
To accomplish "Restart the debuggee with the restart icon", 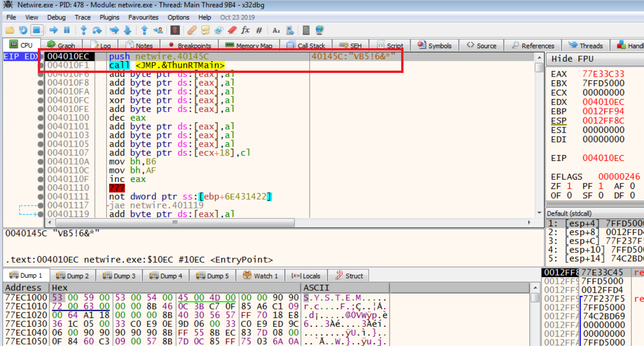I will point(23,30).
